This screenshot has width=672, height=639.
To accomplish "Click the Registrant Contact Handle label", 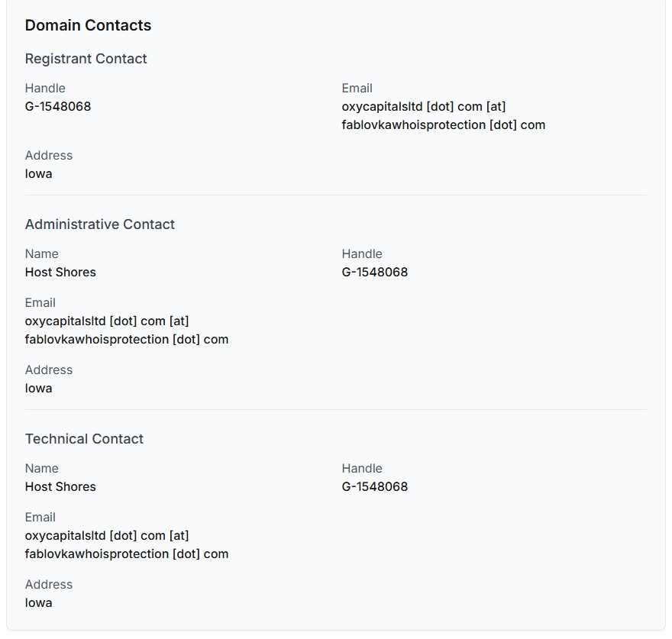I will [x=45, y=88].
